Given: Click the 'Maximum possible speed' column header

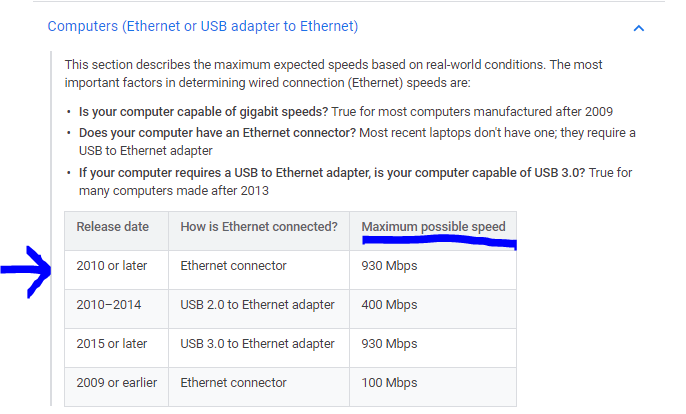Looking at the screenshot, I should click(433, 227).
